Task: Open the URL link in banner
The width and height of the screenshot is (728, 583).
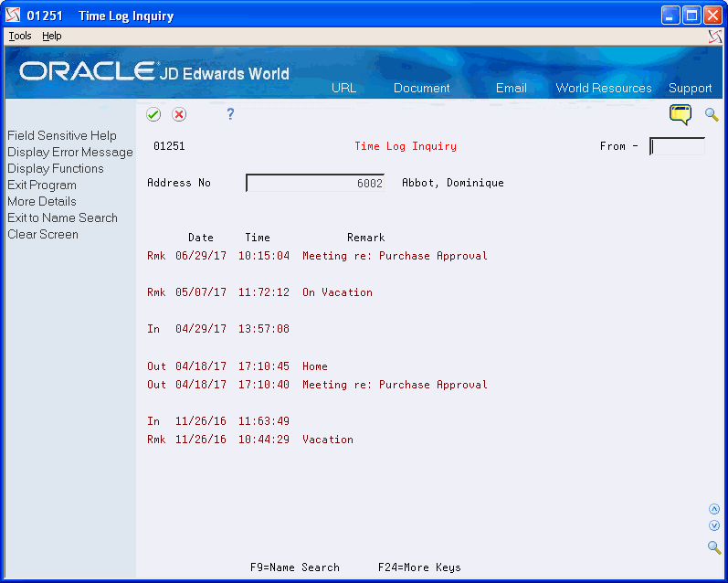Action: click(x=343, y=88)
